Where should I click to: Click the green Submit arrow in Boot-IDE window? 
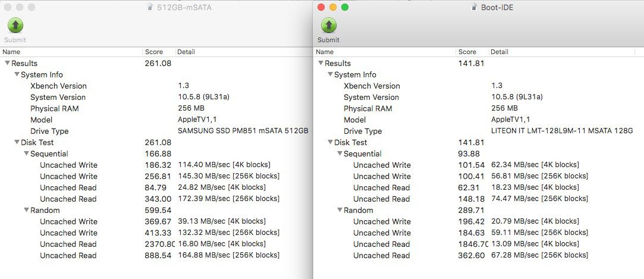[329, 25]
